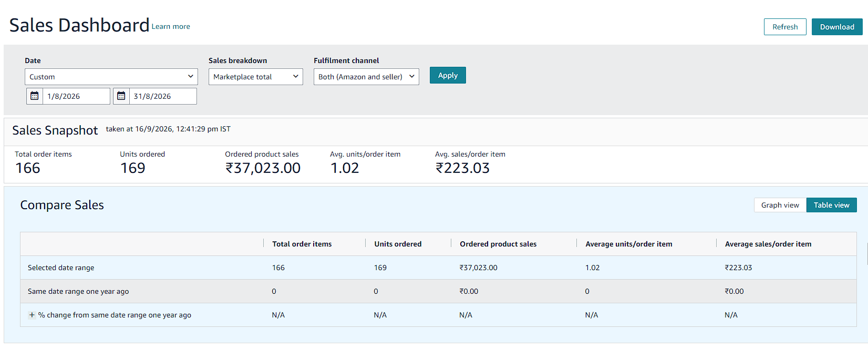Select the Same date range one year ago label
This screenshot has height=349, width=868.
tap(78, 291)
